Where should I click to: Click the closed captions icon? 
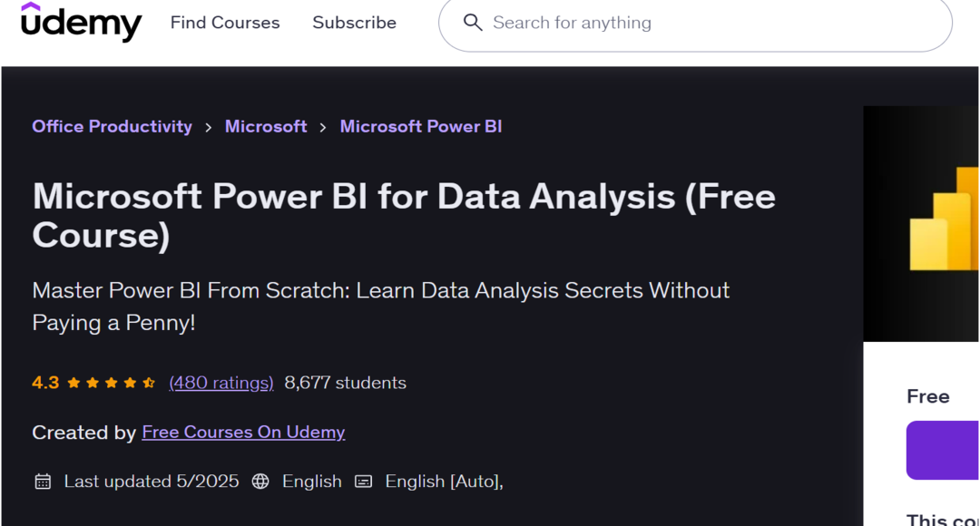point(363,482)
